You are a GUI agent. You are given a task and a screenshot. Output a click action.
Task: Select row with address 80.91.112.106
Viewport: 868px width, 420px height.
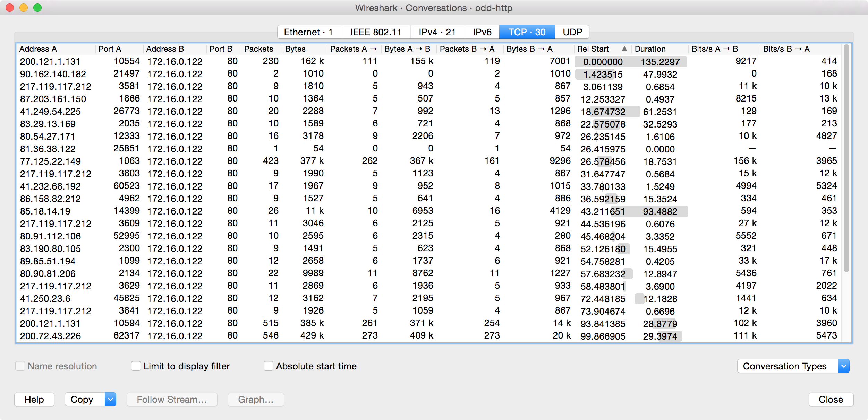click(428, 236)
